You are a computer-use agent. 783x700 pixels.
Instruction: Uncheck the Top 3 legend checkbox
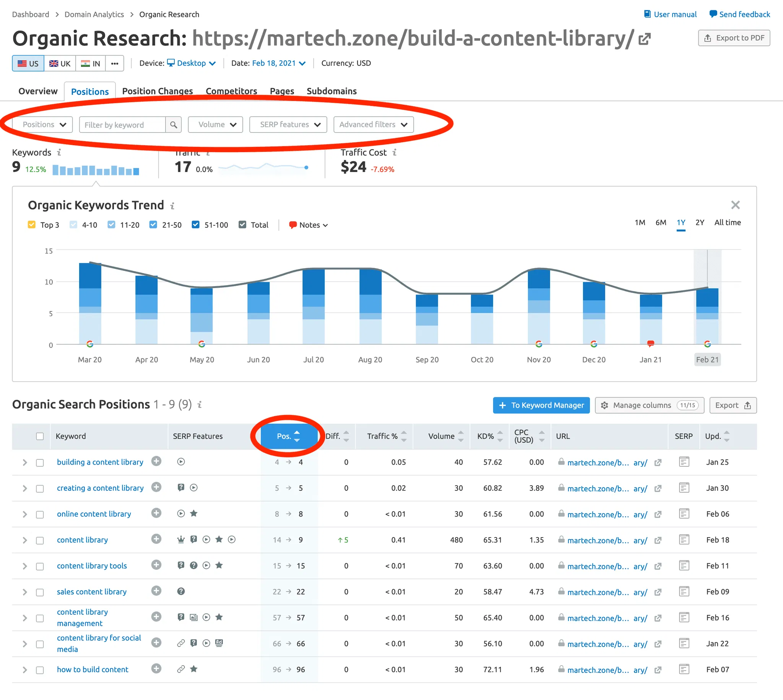click(x=32, y=225)
